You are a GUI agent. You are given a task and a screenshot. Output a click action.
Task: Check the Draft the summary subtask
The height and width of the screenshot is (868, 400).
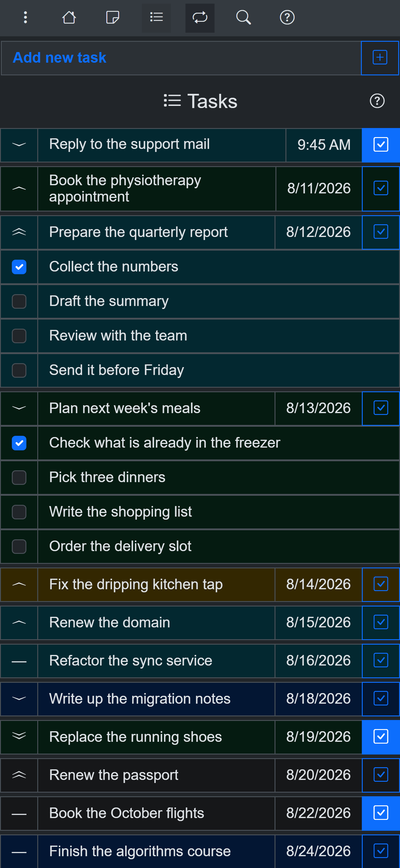click(x=19, y=301)
